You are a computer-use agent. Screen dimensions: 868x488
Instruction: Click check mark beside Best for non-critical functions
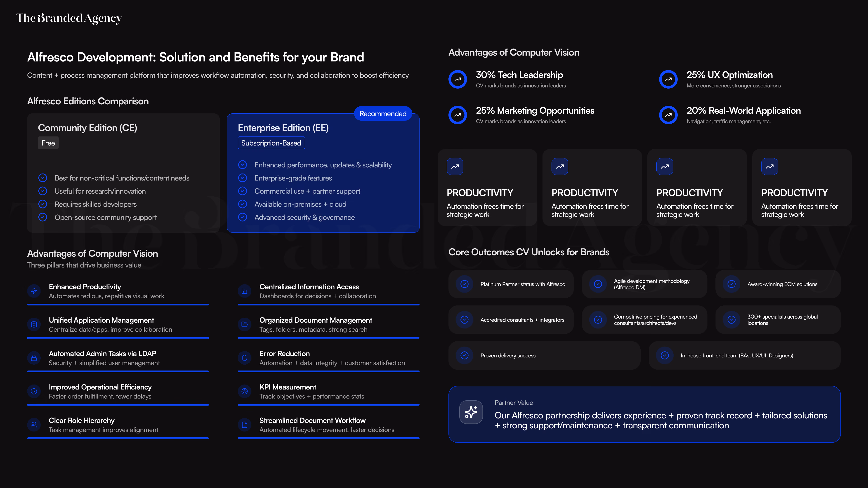(x=43, y=178)
